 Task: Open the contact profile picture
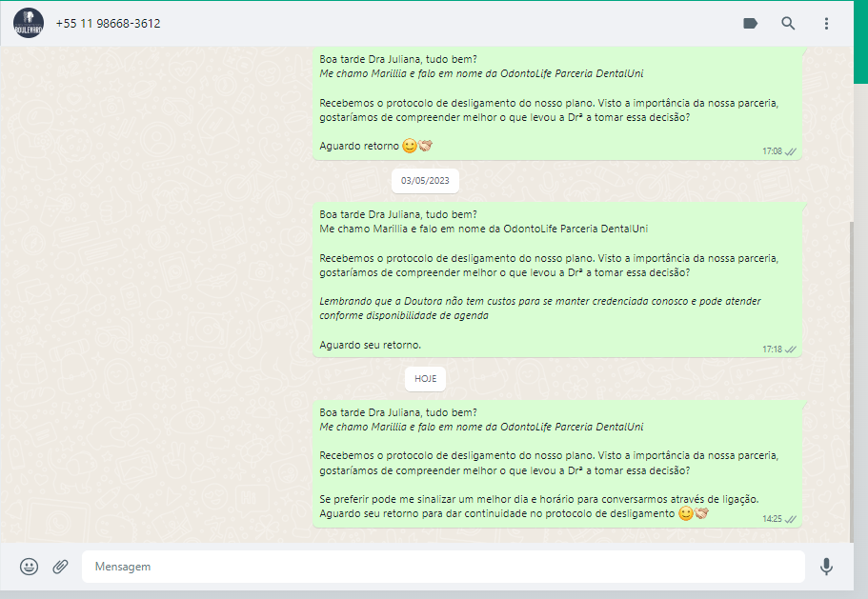[x=29, y=23]
